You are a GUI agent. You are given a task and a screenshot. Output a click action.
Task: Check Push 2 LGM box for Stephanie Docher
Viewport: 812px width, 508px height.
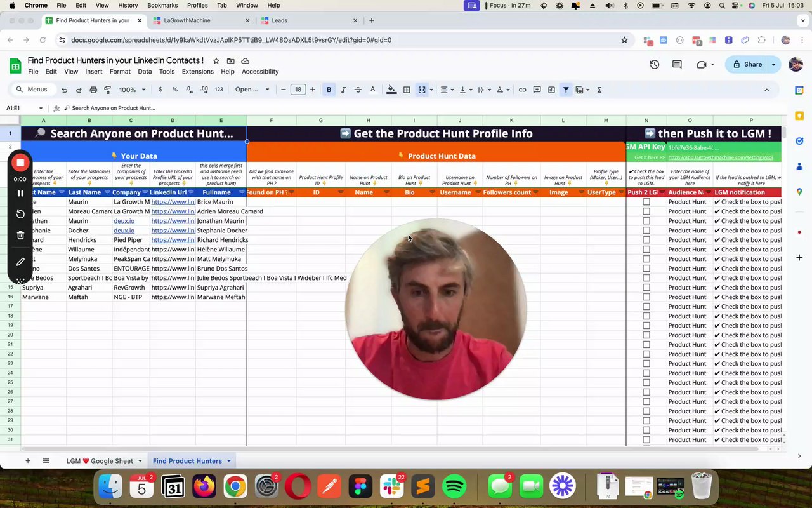[x=646, y=231]
